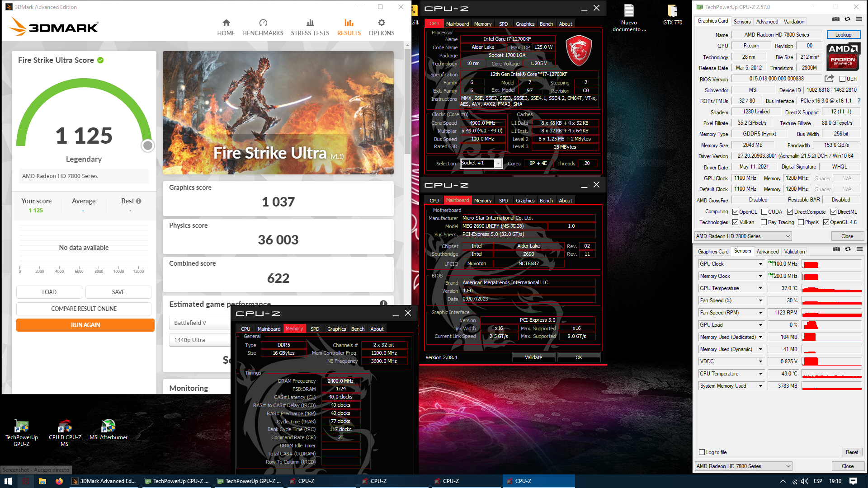Click RUN AGAIN button in 3DMark
This screenshot has height=488, width=868.
coord(85,325)
